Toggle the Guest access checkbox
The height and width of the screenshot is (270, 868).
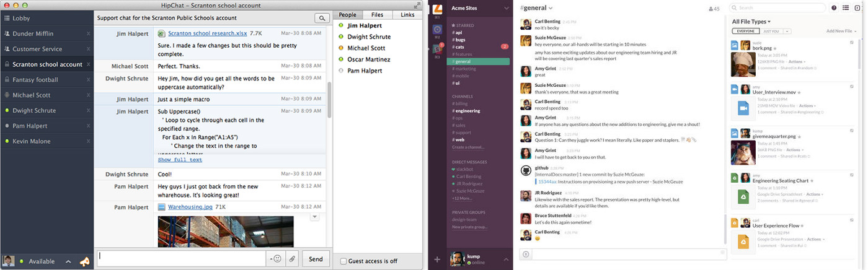[x=343, y=261]
